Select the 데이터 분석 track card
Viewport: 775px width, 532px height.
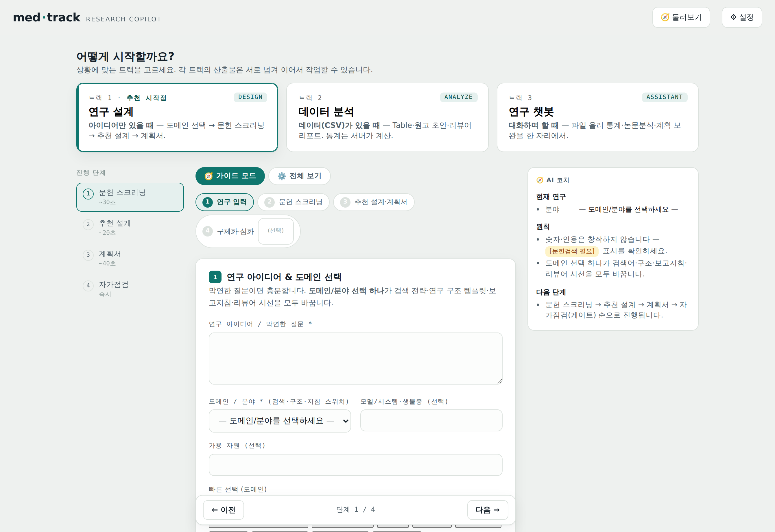[387, 117]
